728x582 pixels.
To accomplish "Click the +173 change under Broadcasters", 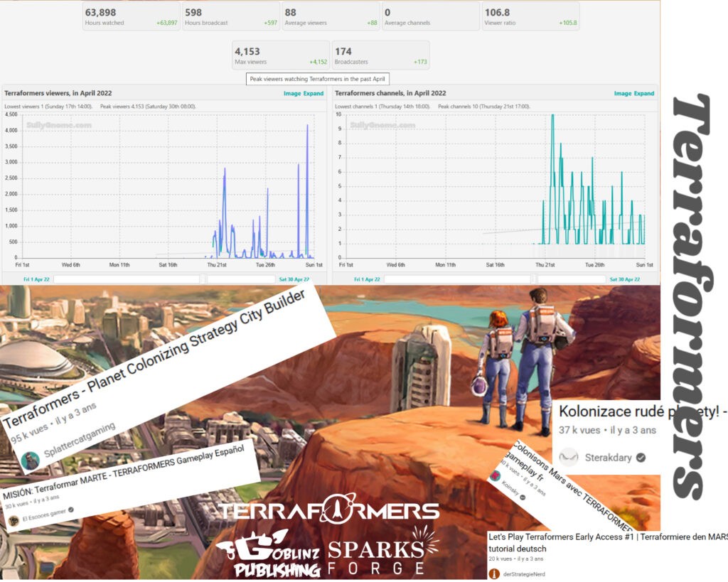I will tap(420, 62).
